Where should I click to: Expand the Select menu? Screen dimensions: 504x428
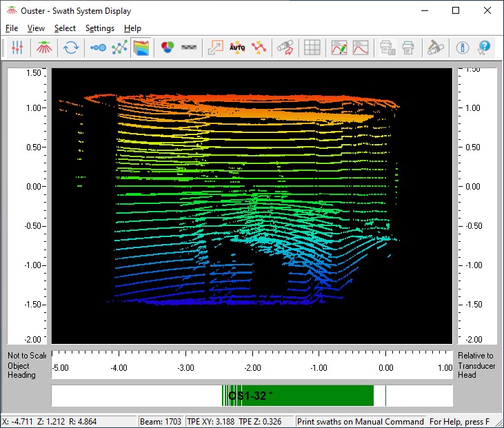point(65,28)
